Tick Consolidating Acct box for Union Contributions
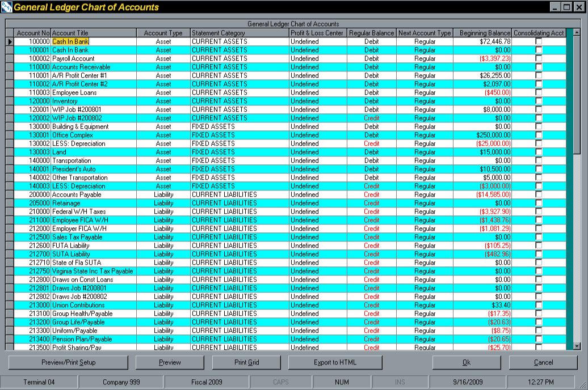588x390 pixels. click(x=539, y=305)
